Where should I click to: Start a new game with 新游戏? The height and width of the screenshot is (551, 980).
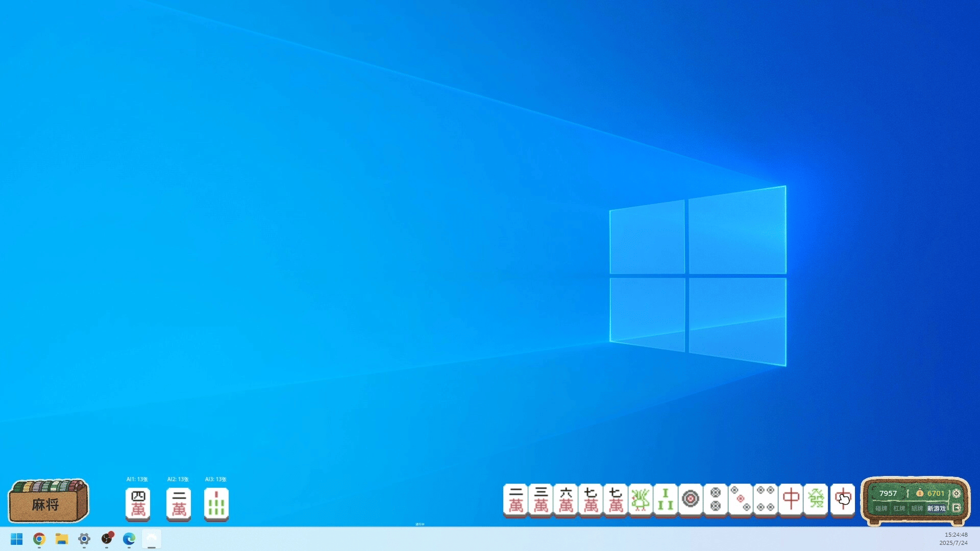point(936,508)
